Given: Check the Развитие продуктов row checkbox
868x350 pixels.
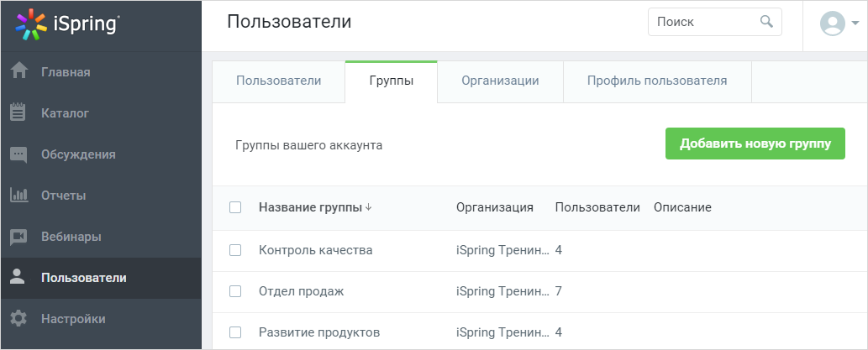Looking at the screenshot, I should (x=235, y=332).
